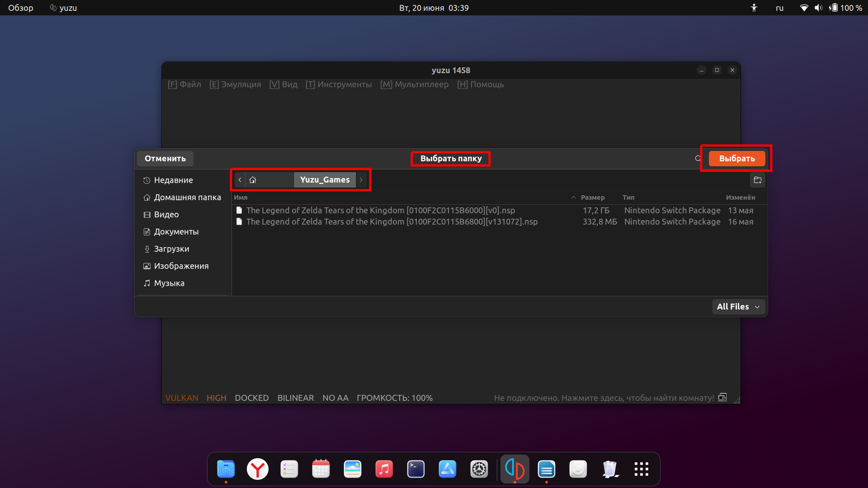Open the software store app in the dock
Screen dimensions: 868x488
coord(447,469)
